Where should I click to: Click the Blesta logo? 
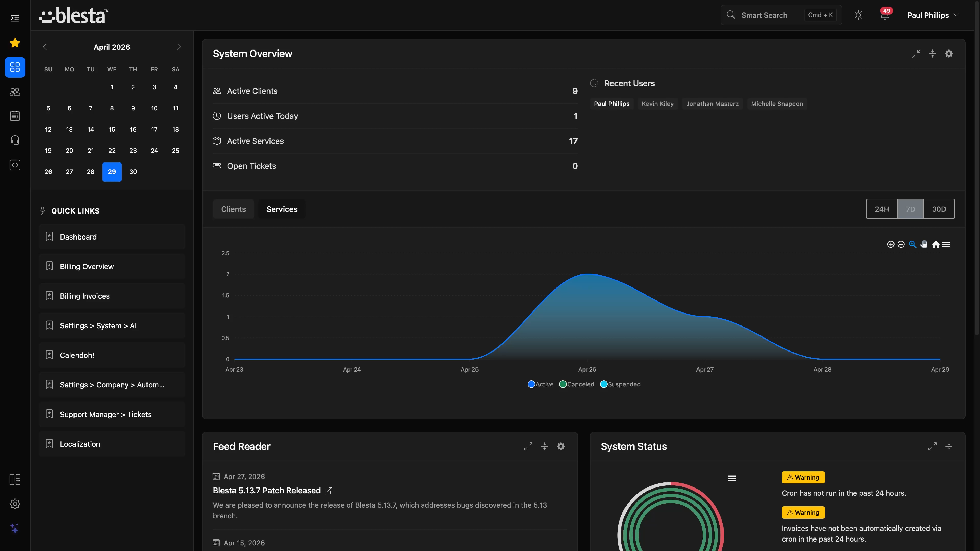point(73,16)
